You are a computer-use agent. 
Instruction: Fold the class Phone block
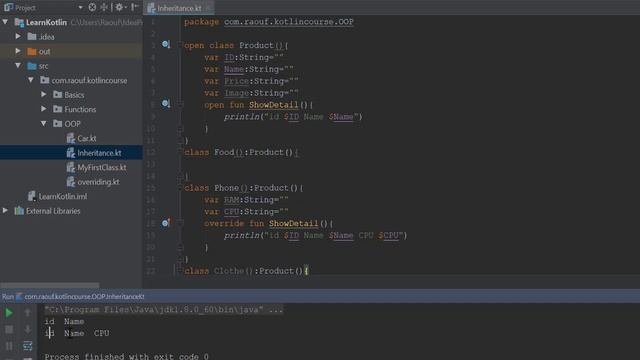[180, 187]
